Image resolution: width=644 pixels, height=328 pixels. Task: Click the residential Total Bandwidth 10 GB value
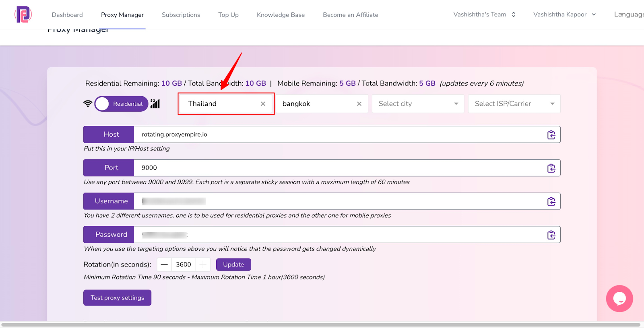(256, 83)
